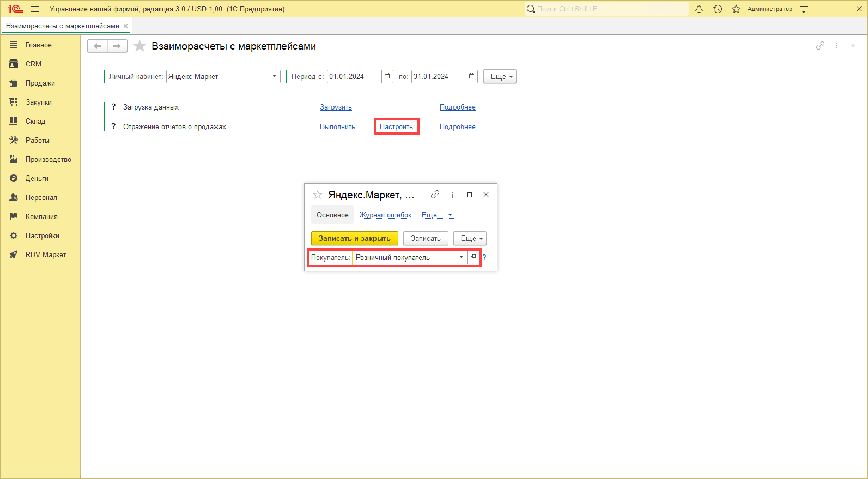Copy link to main form
This screenshot has width=868, height=479.
pyautogui.click(x=820, y=46)
